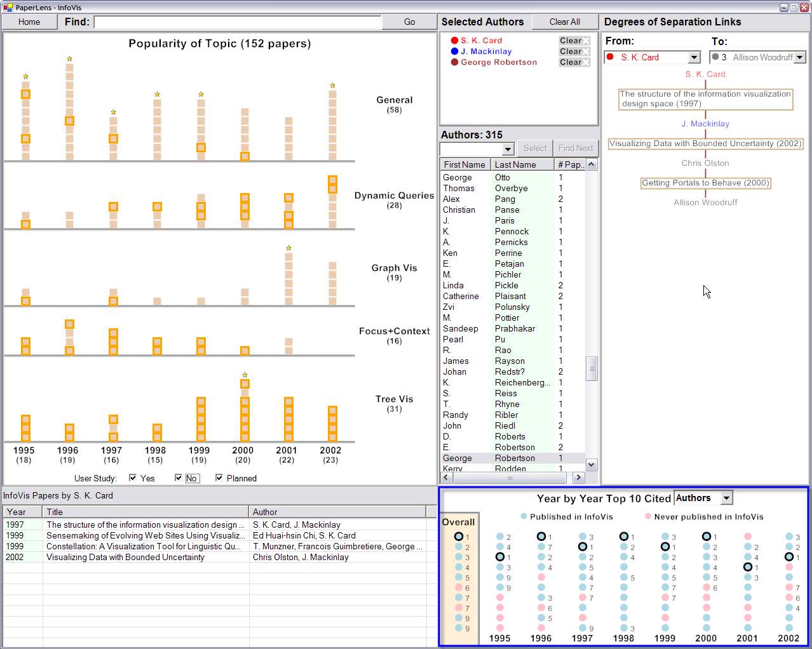Click the Find text input field
812x649 pixels.
(x=237, y=22)
